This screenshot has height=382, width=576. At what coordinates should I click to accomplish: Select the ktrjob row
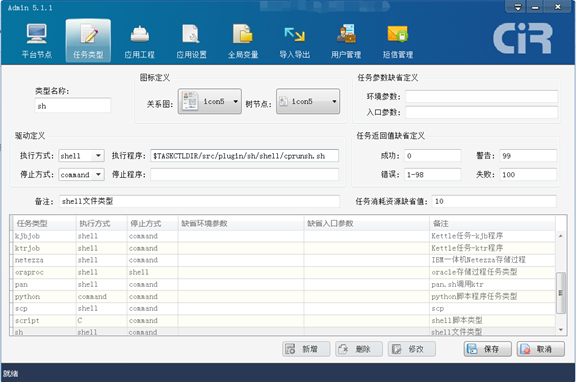[x=283, y=248]
